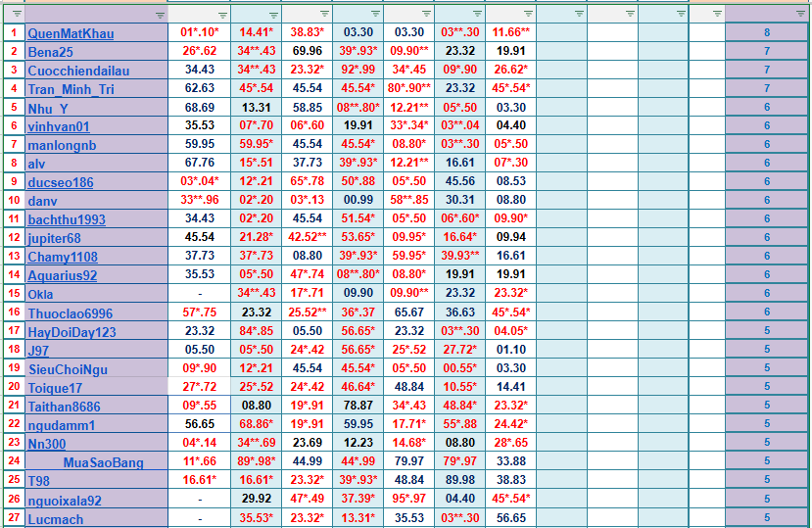Open the bachthu1993 link

68,219
